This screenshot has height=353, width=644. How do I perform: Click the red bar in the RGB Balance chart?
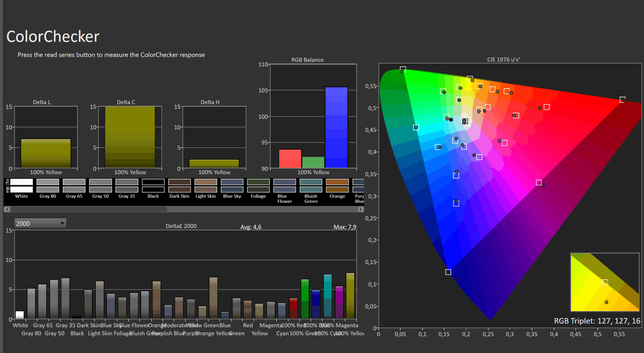(290, 159)
